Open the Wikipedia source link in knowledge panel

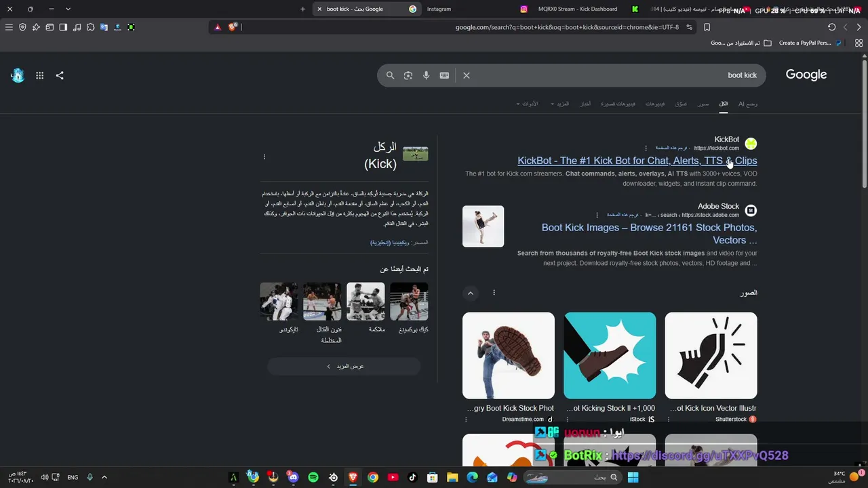pos(390,243)
